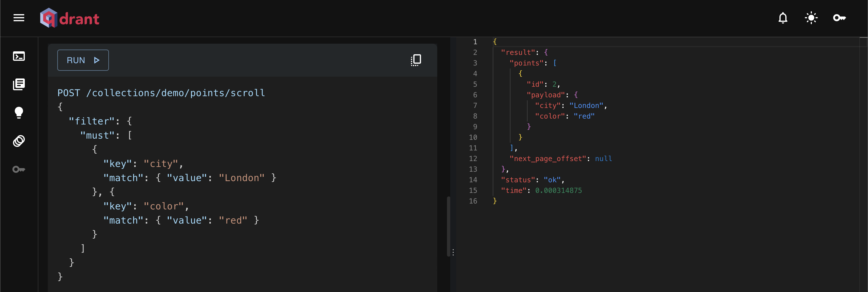Image resolution: width=868 pixels, height=292 pixels.
Task: Open the Console page in sidebar
Action: (19, 56)
